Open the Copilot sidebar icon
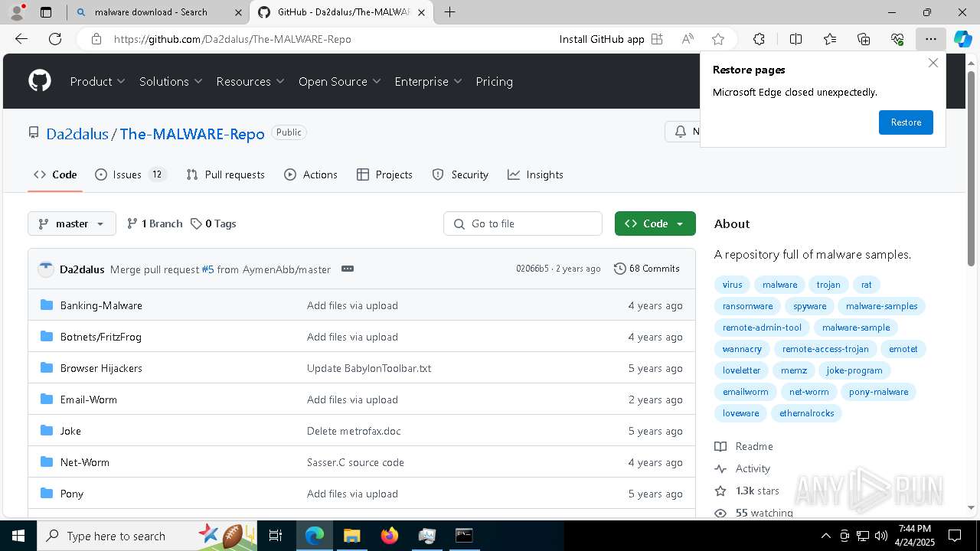The width and height of the screenshot is (980, 551). click(962, 39)
